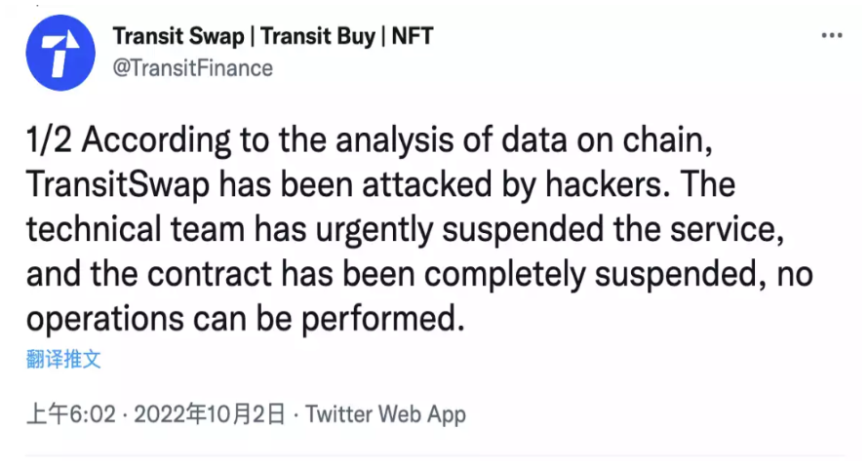The image size is (868, 470).
Task: Click the word 'TransitSwap' in the tweet body
Action: click(118, 185)
